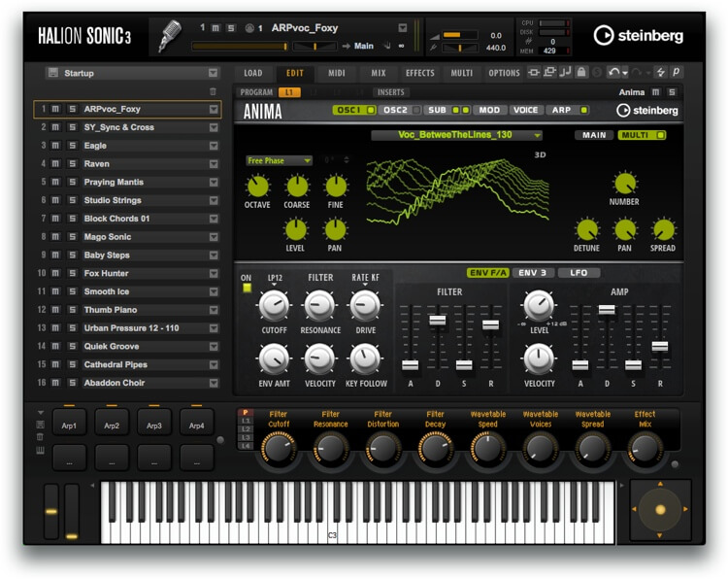The width and height of the screenshot is (728, 579).
Task: Toggle the OSC2 enable light
Action: [416, 110]
